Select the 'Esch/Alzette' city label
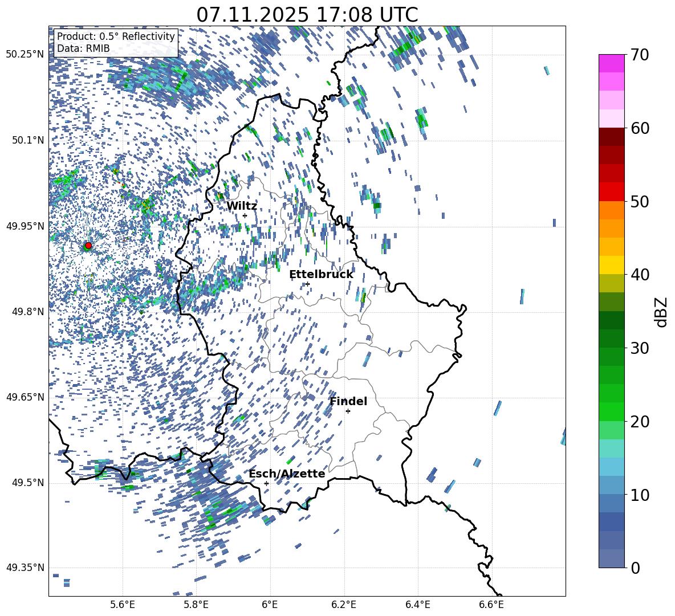 (287, 474)
